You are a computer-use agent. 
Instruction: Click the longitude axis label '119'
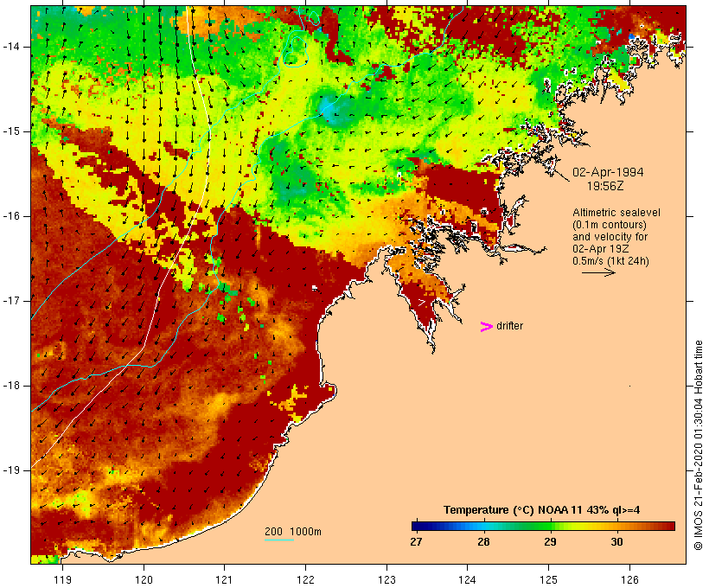click(x=62, y=579)
